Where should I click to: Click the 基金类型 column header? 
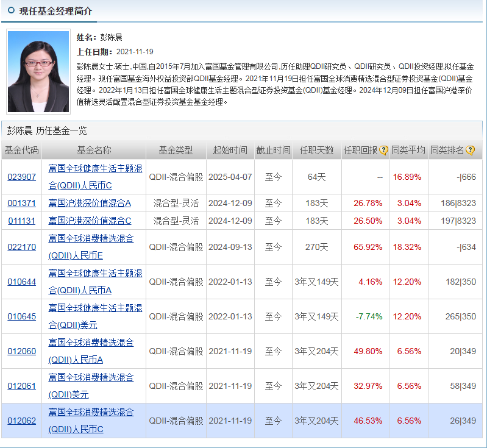coord(176,151)
